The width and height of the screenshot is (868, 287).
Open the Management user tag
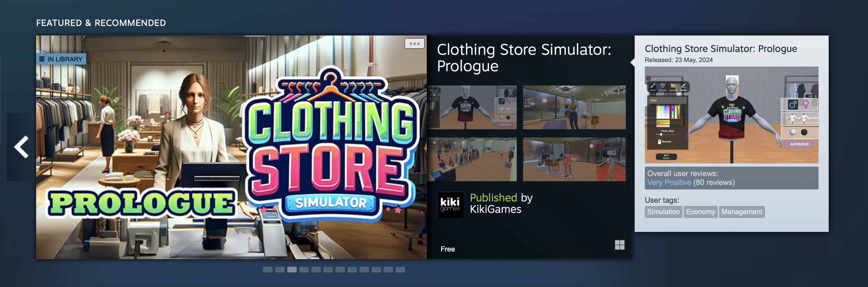point(742,212)
